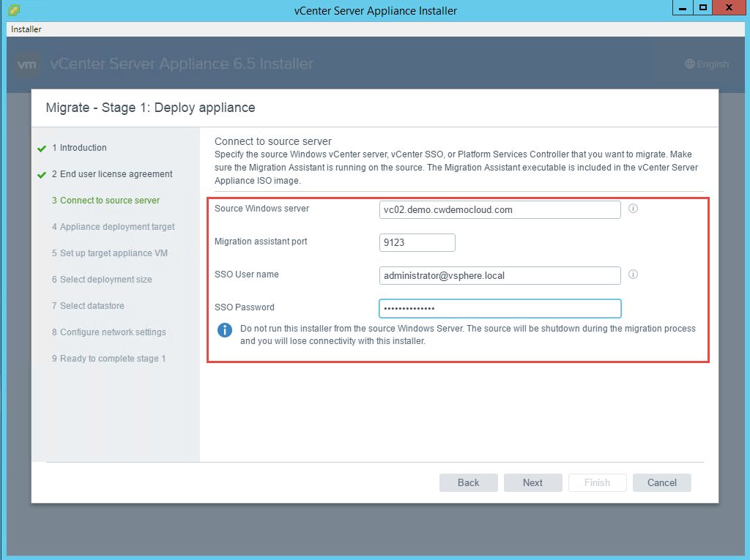
Task: Click Next to continue the wizard
Action: 533,482
